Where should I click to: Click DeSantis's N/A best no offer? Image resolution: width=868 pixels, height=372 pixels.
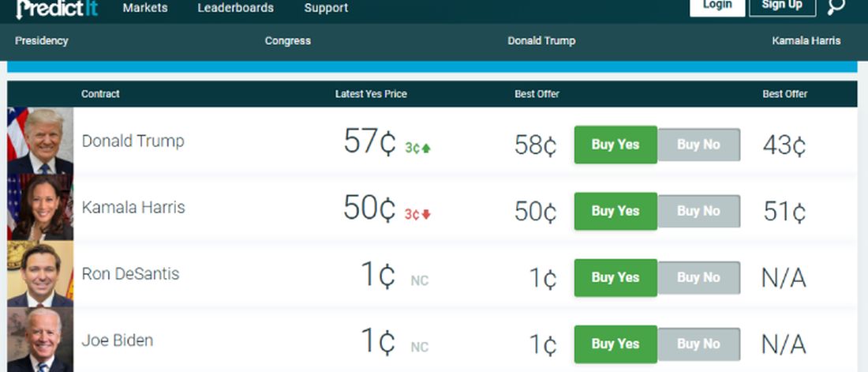(784, 278)
